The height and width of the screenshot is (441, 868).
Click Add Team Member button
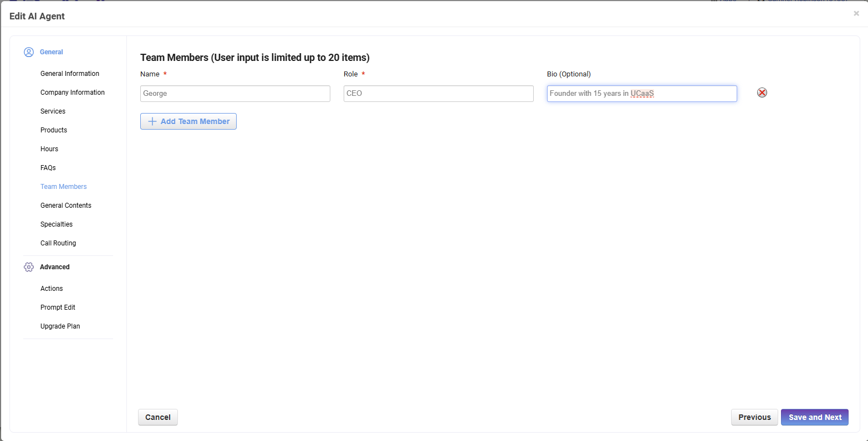point(188,121)
